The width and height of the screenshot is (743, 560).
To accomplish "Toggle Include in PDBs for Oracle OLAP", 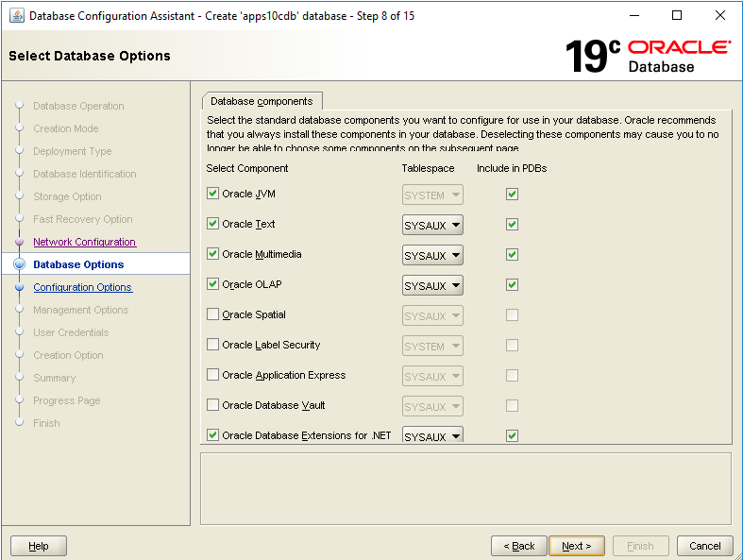I will [512, 285].
